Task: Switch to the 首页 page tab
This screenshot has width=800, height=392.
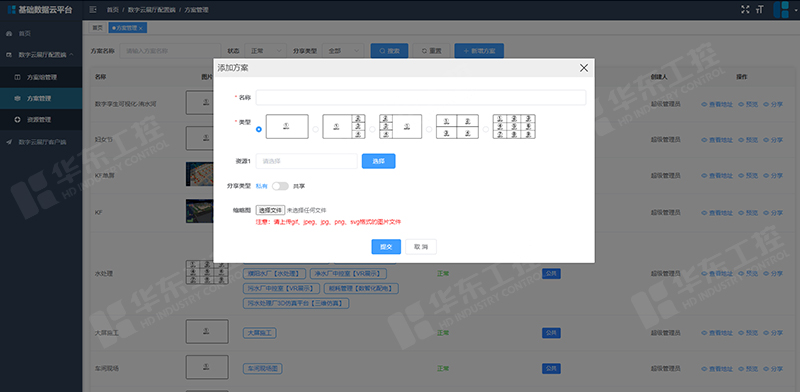Action: [97, 28]
